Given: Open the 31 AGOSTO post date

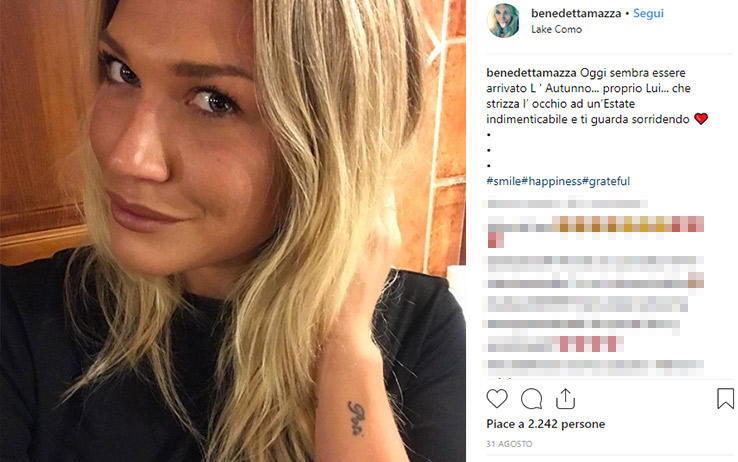Looking at the screenshot, I should [509, 444].
